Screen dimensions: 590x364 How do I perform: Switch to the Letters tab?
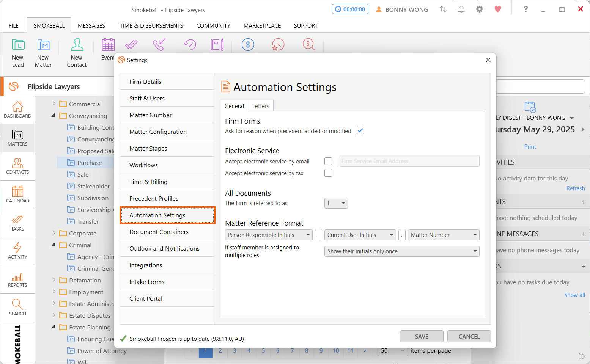coord(261,106)
